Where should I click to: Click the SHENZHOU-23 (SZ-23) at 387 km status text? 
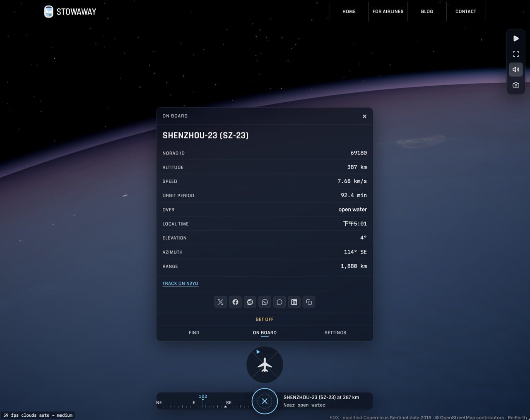(321, 397)
